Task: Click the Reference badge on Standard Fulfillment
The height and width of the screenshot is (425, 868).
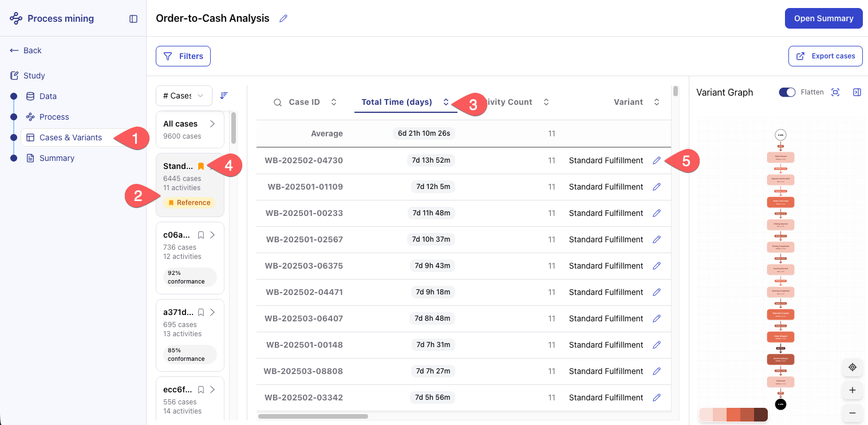Action: pos(189,203)
